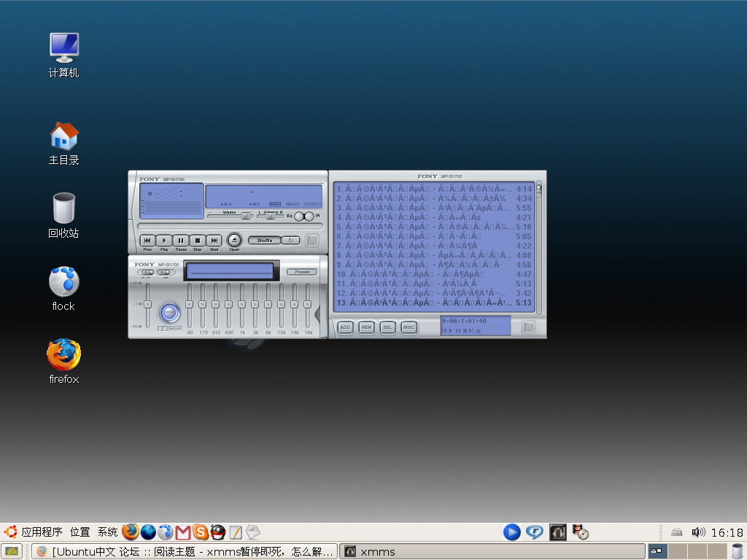Click the blue play-button panel icon
Image resolution: width=747 pixels, height=560 pixels.
tap(512, 532)
